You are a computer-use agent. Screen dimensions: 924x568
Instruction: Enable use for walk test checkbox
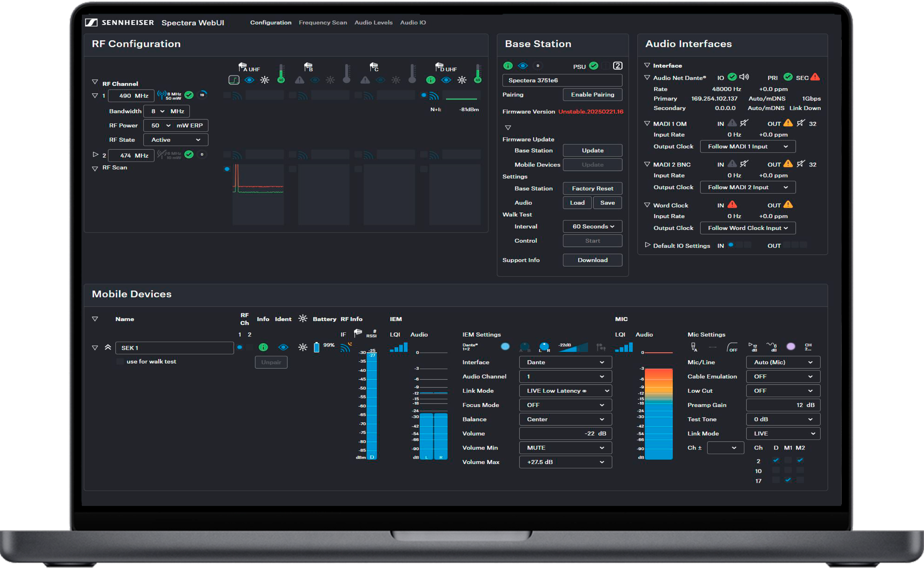coord(120,361)
